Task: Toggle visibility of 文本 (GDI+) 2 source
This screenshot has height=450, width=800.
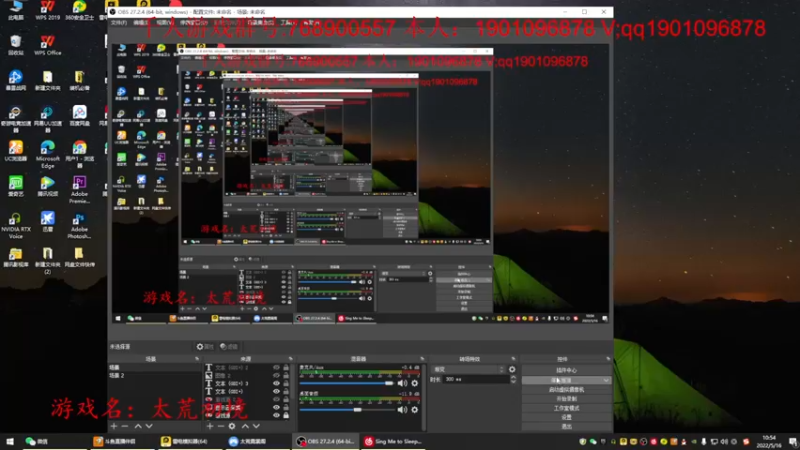Action: click(x=277, y=367)
